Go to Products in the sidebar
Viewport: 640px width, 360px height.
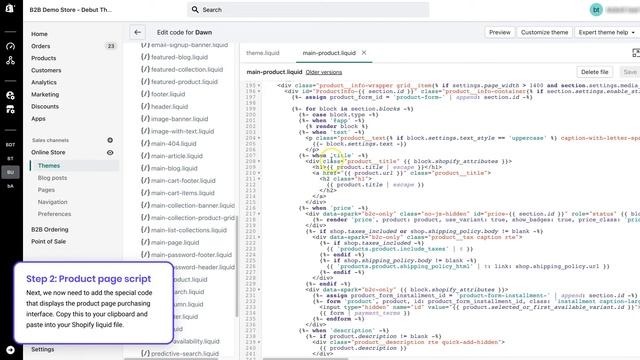44,58
